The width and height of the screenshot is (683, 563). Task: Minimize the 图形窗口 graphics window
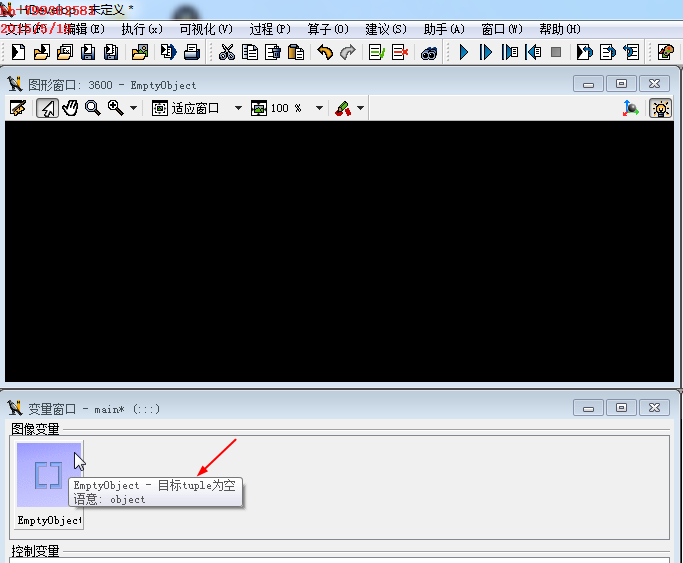(588, 84)
